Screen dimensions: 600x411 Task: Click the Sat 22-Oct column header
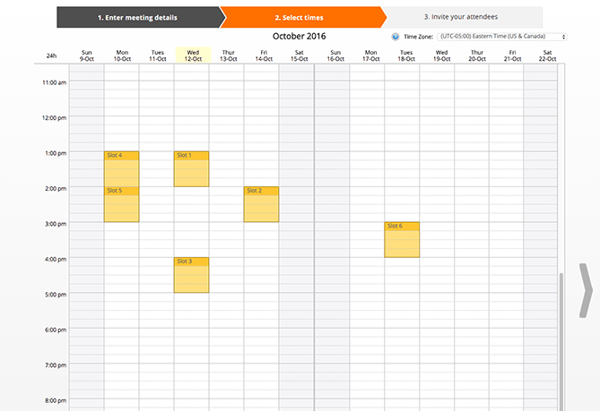(x=548, y=55)
